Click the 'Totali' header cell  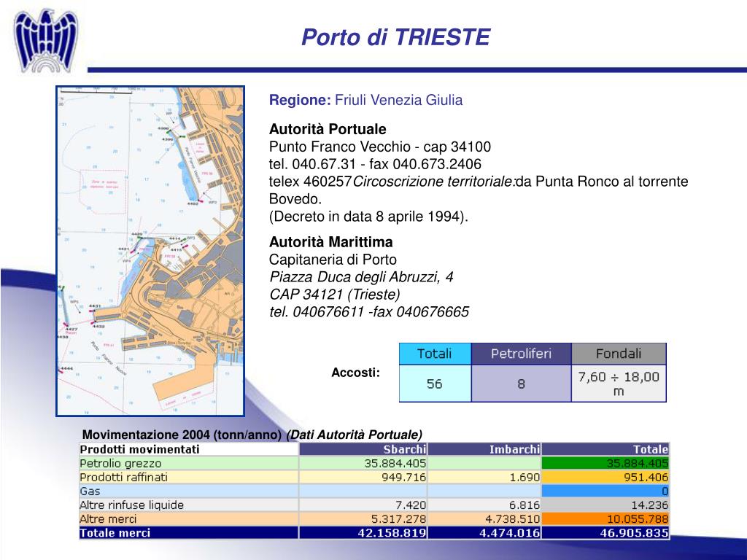[435, 354]
